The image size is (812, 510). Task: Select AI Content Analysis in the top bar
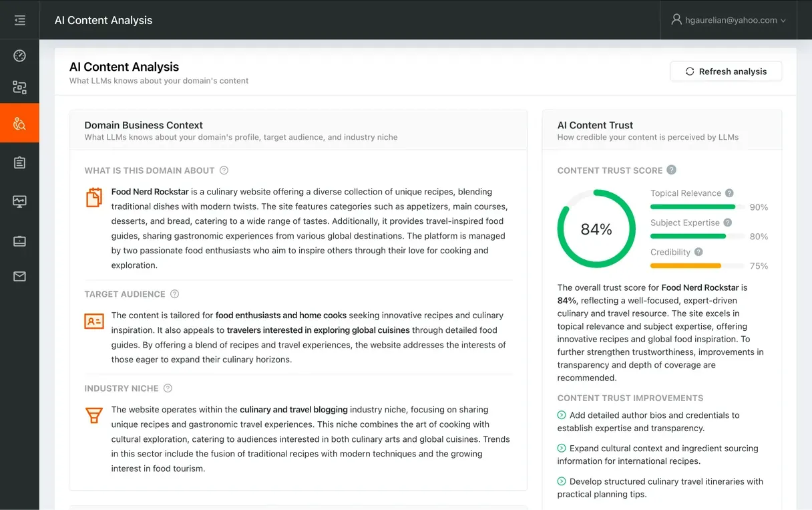coord(103,20)
